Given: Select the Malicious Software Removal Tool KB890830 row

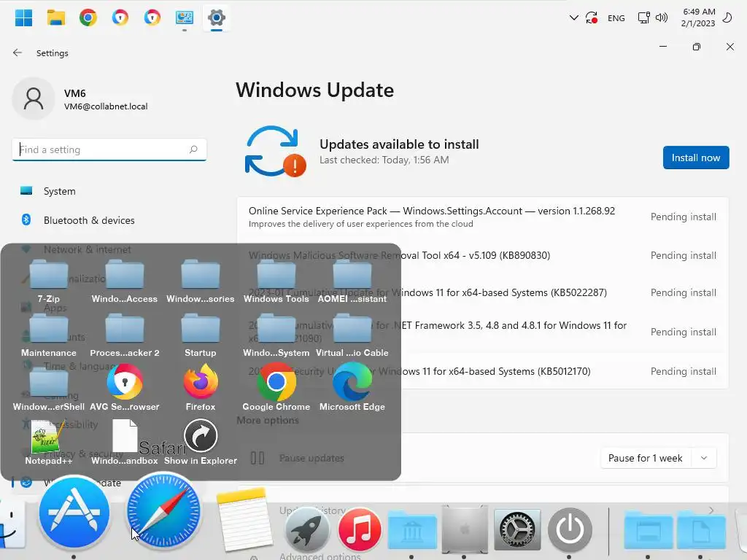Looking at the screenshot, I should [x=483, y=255].
